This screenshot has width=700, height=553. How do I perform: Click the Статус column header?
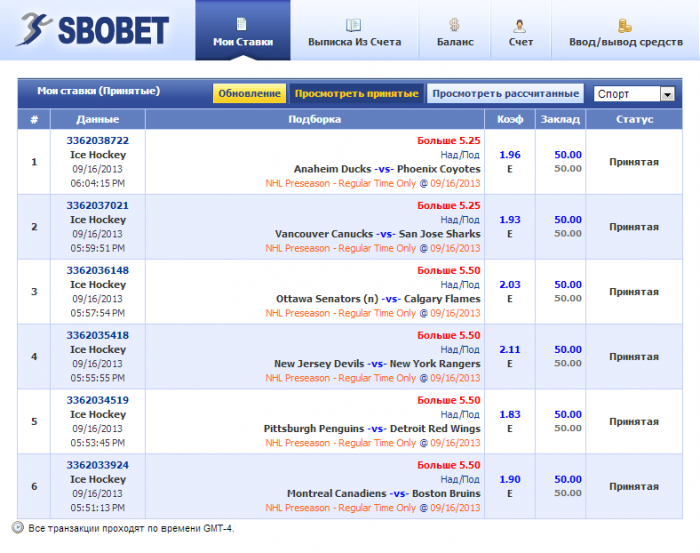point(634,119)
